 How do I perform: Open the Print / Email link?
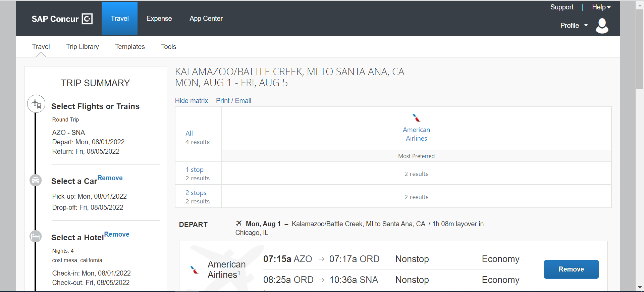coord(233,101)
